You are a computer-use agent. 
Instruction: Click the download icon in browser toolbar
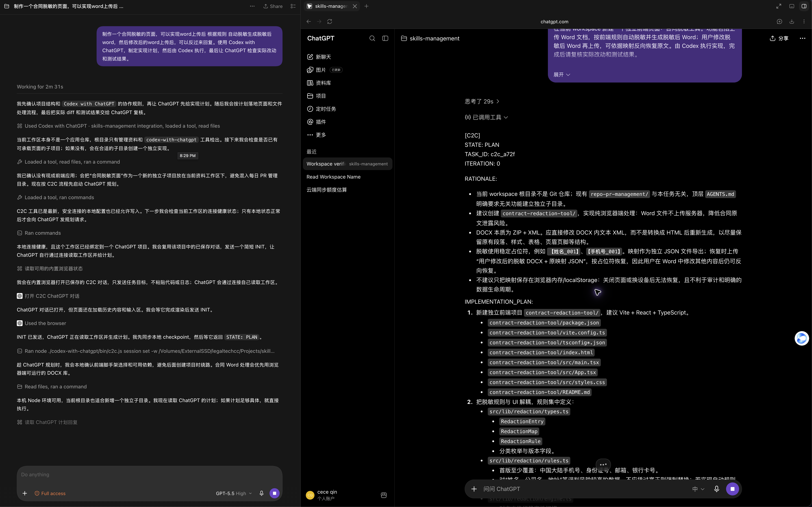coord(792,21)
